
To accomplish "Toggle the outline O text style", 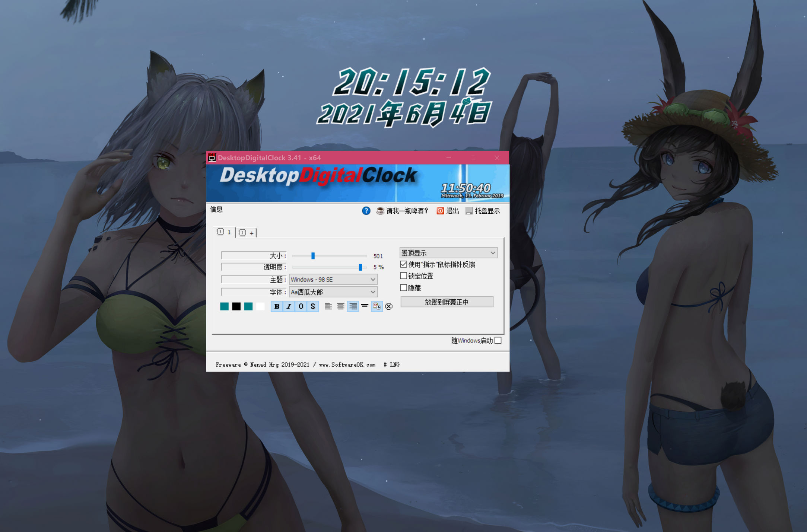I will pos(301,306).
